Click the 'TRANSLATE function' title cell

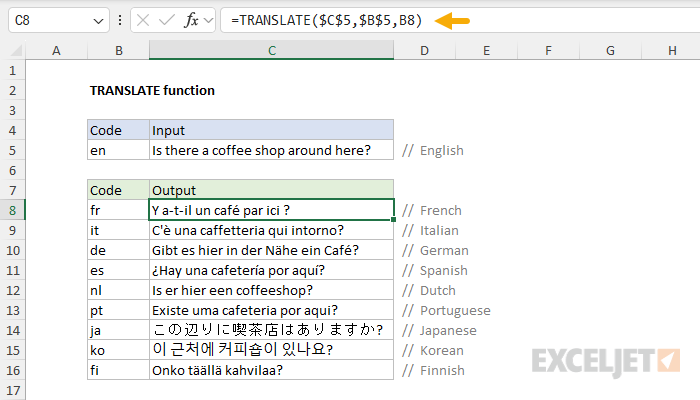pos(152,91)
